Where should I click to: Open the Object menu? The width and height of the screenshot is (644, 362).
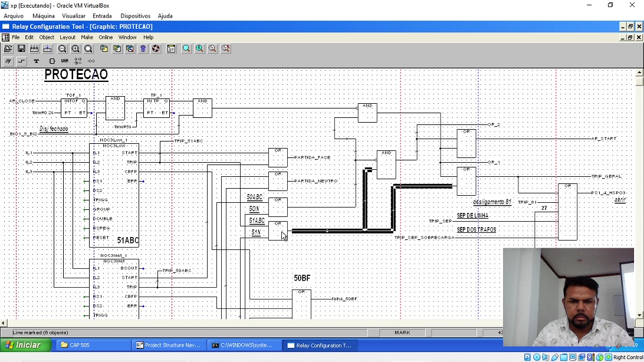[x=47, y=37]
